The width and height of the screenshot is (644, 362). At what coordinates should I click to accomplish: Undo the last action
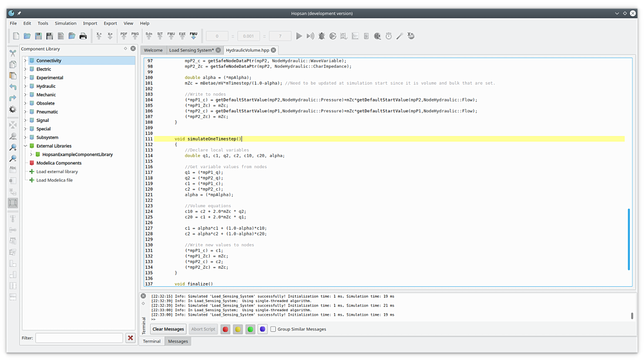pyautogui.click(x=13, y=87)
